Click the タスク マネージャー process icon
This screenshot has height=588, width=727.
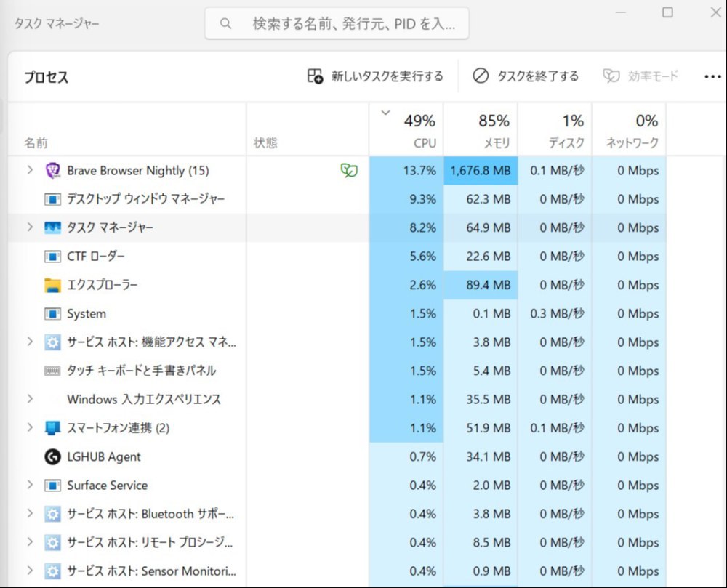(52, 227)
